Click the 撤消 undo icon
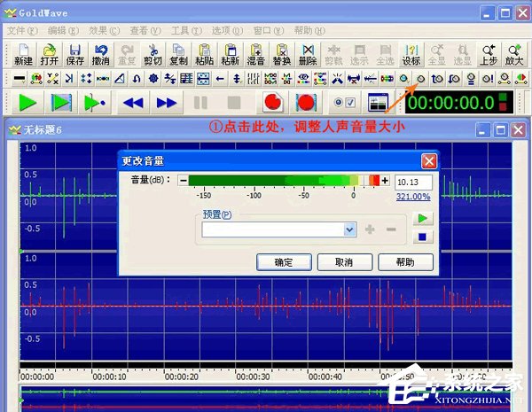The image size is (532, 412). click(x=101, y=55)
